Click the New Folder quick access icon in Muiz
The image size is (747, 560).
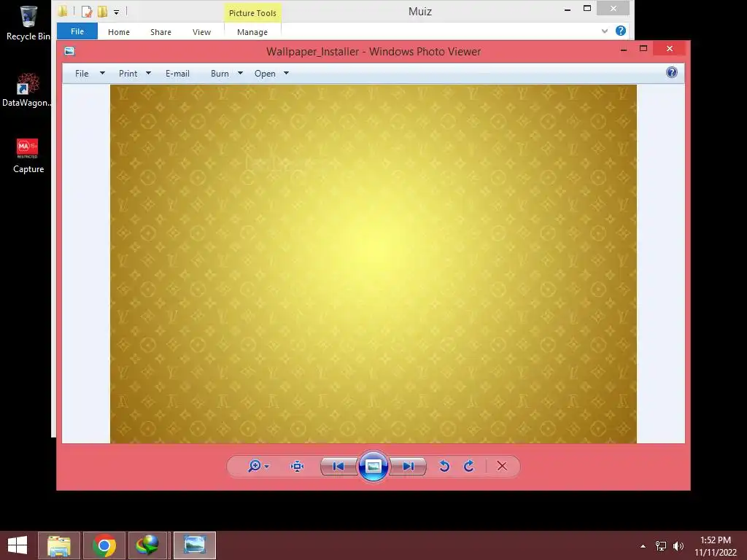pos(102,11)
